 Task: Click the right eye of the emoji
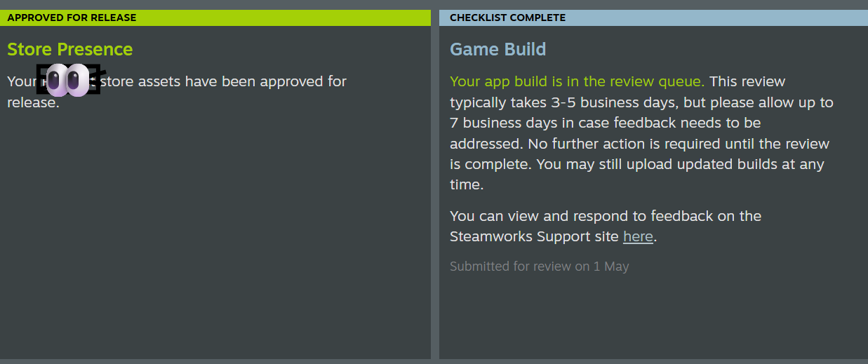pos(79,80)
